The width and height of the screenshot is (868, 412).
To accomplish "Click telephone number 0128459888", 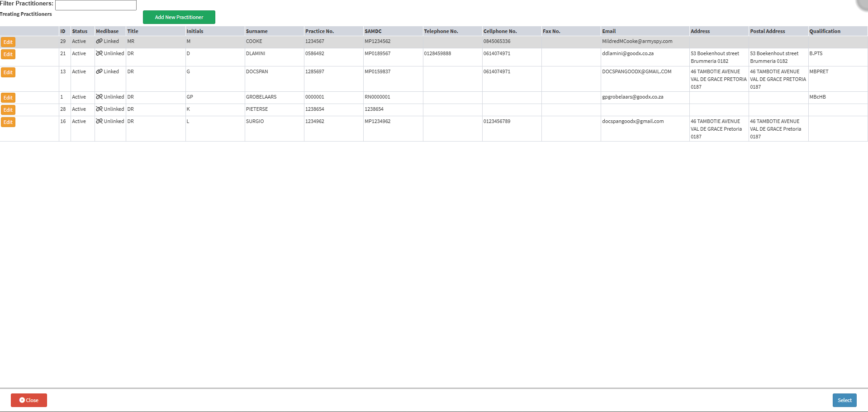I will [437, 53].
